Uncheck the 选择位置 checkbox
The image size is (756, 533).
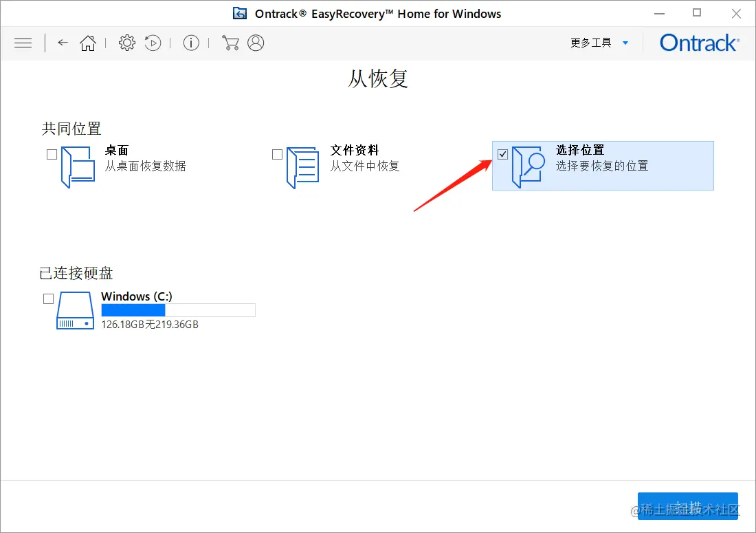coord(502,154)
